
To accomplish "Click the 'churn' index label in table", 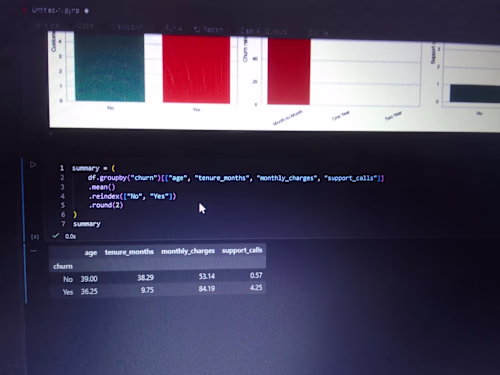I will click(x=63, y=266).
